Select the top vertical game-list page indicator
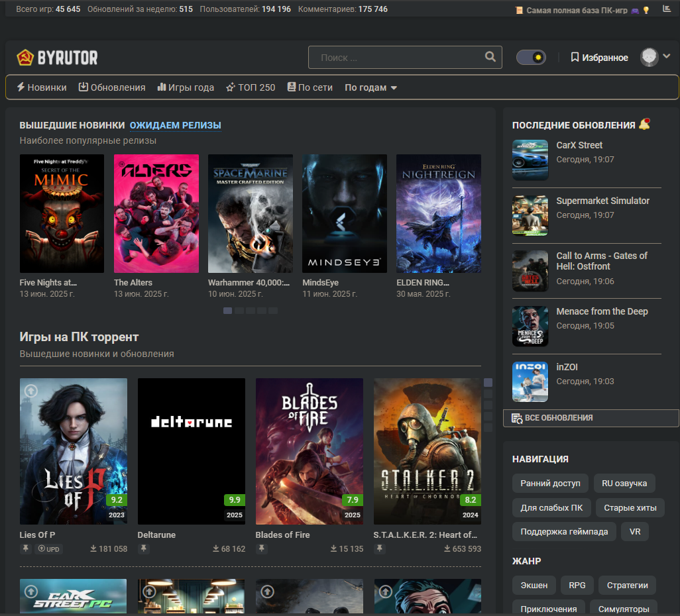The image size is (680, 616). point(488,382)
